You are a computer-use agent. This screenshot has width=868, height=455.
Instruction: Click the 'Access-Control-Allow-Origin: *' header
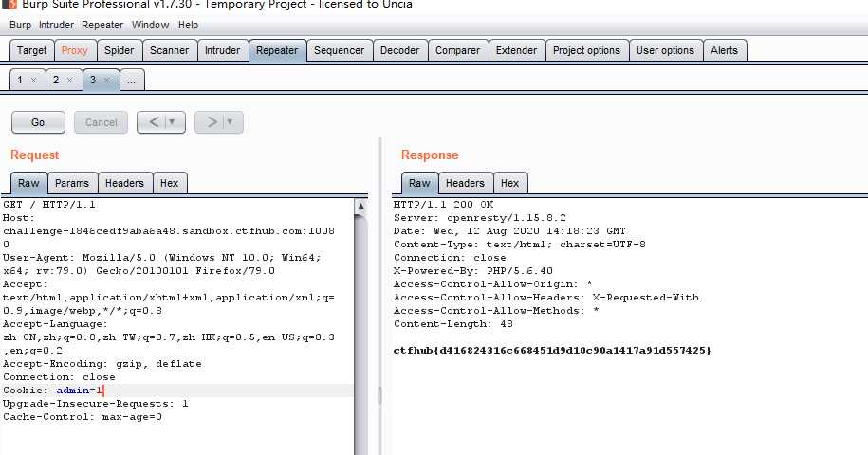(492, 284)
